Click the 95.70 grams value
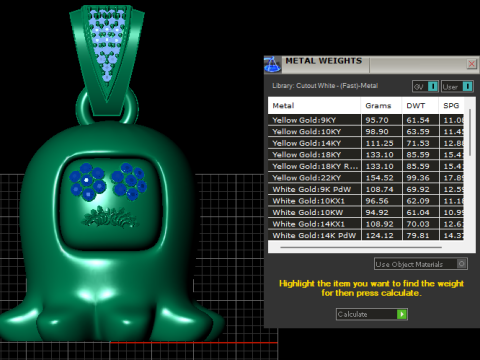The image size is (480, 360). (x=377, y=120)
